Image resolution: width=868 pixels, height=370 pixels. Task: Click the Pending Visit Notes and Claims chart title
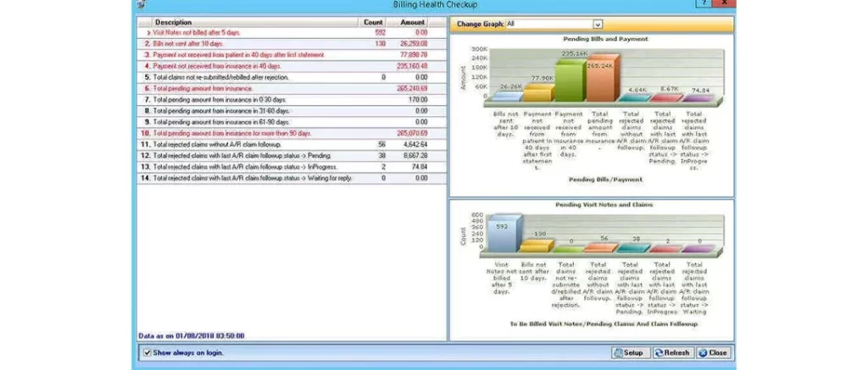click(604, 205)
